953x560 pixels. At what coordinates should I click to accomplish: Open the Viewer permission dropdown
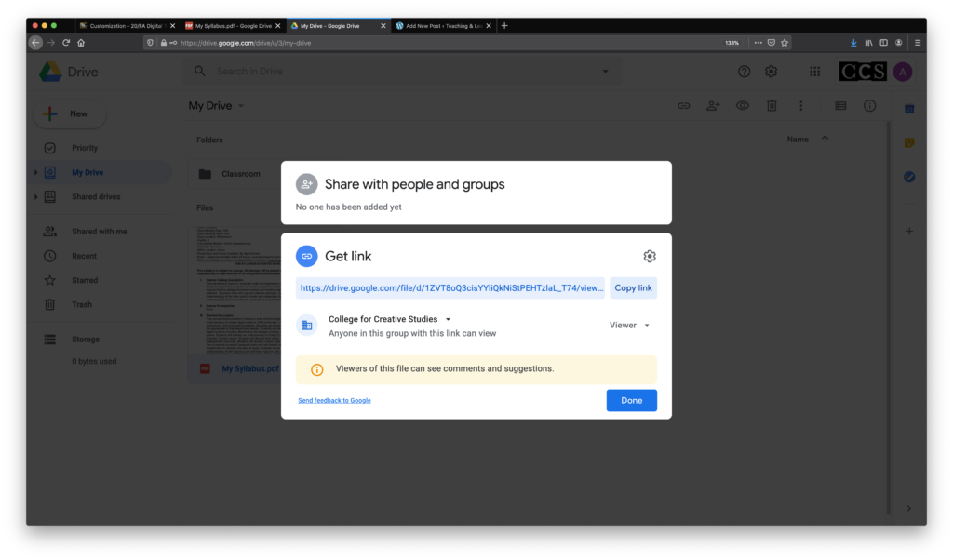coord(629,326)
